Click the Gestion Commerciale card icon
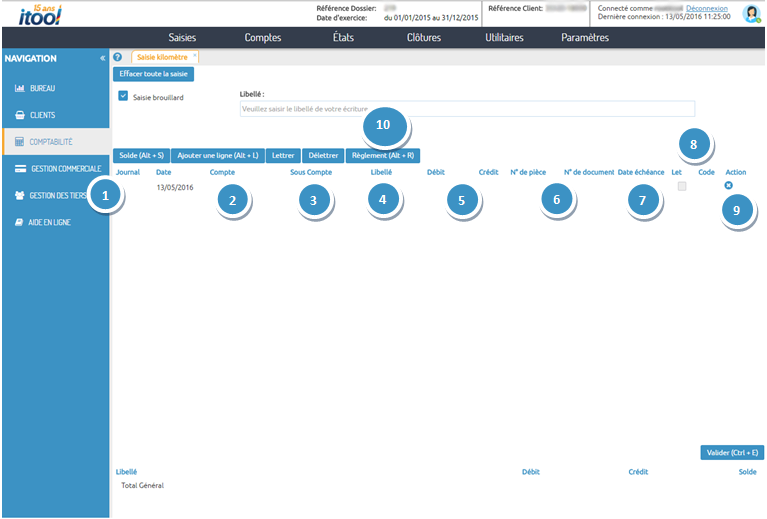Screen dimensions: 767x519 (x=19, y=168)
